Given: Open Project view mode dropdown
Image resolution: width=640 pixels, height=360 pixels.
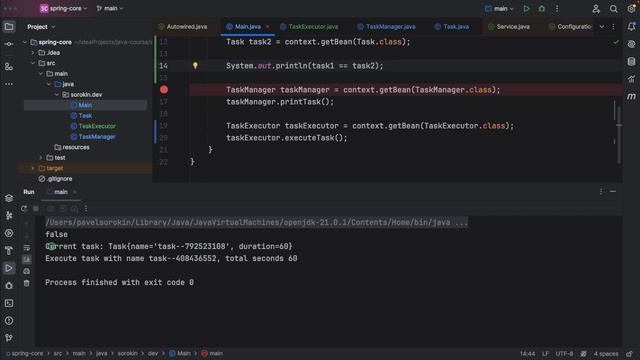Looking at the screenshot, I should 41,27.
